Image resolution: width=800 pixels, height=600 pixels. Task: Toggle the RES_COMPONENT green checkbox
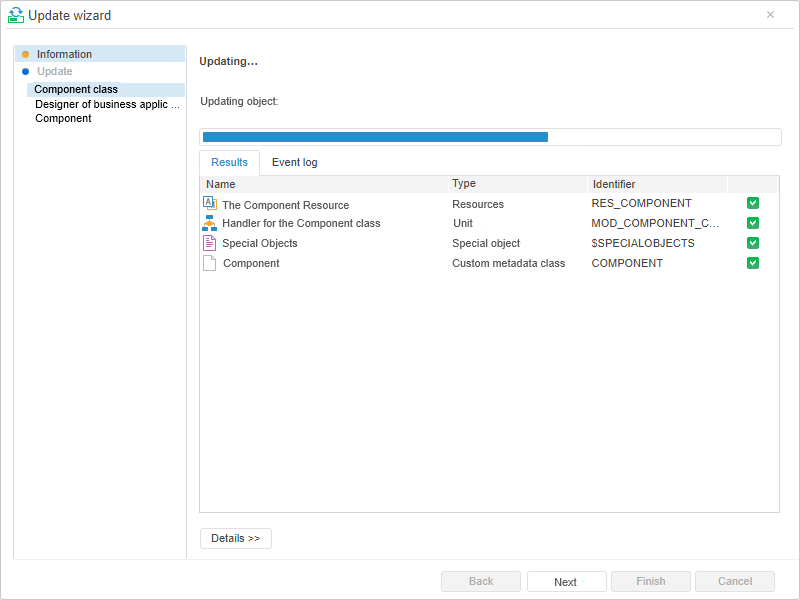click(753, 203)
